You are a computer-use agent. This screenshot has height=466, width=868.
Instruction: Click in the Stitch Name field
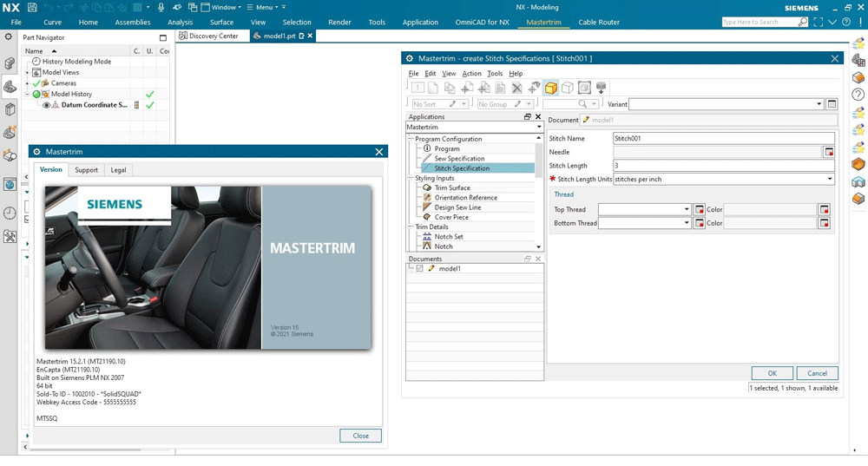[724, 138]
